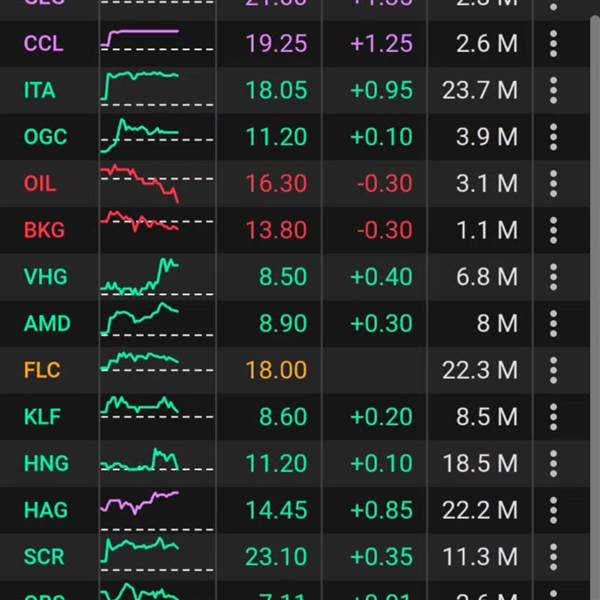The width and height of the screenshot is (600, 600).
Task: Select the VHG ticker symbol
Action: pyautogui.click(x=46, y=277)
